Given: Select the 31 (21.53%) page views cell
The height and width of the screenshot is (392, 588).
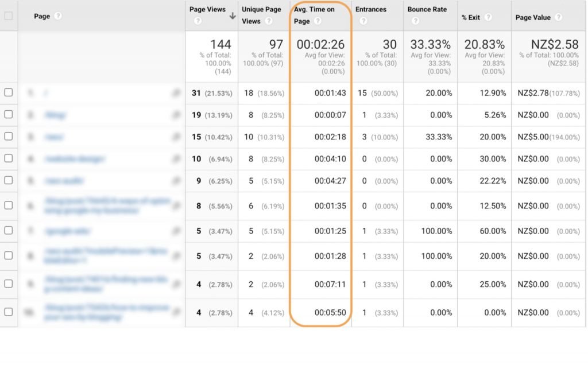Looking at the screenshot, I should point(212,93).
